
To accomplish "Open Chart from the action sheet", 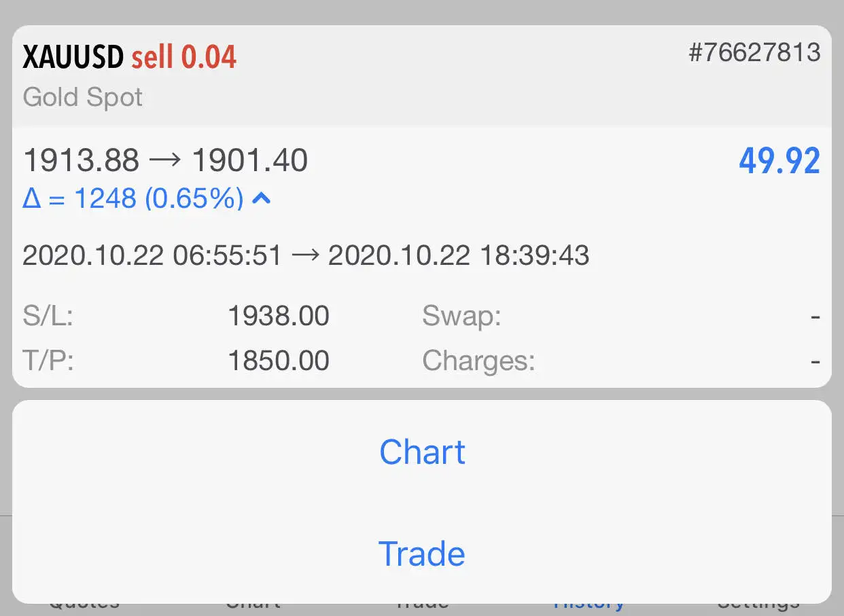I will 422,452.
